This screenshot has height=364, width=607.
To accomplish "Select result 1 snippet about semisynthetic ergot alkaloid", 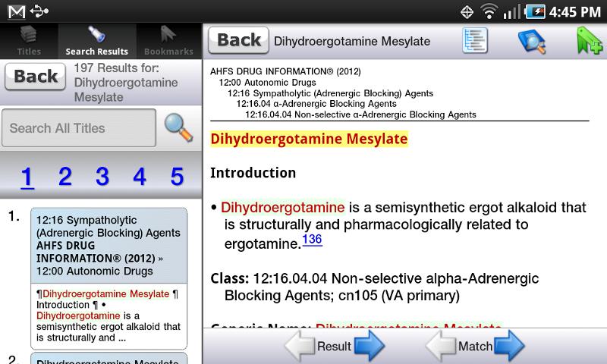I will click(x=109, y=316).
